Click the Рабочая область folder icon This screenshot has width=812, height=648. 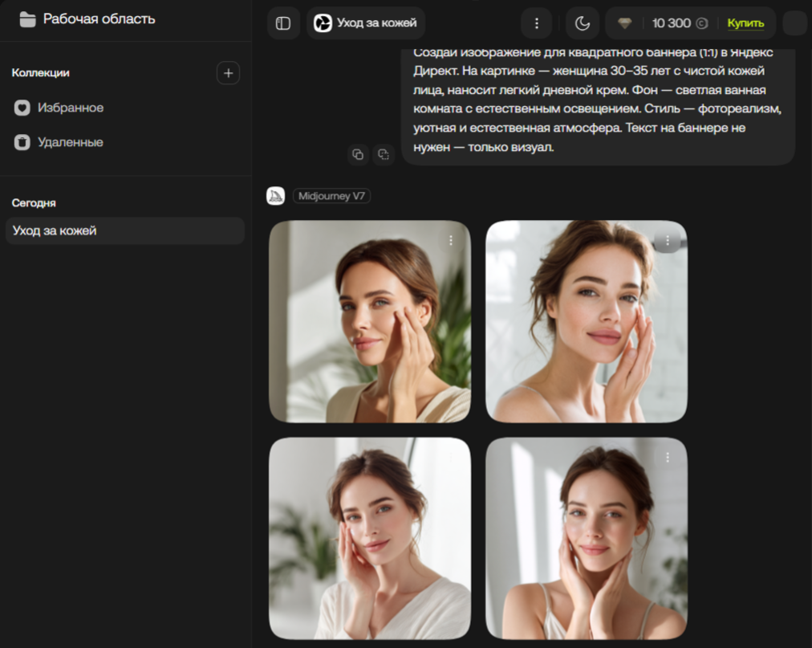[27, 19]
